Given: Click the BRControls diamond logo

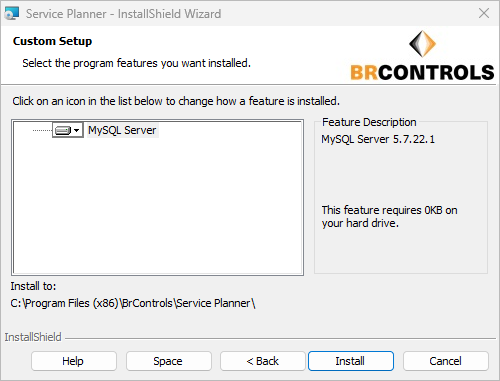Looking at the screenshot, I should [422, 44].
